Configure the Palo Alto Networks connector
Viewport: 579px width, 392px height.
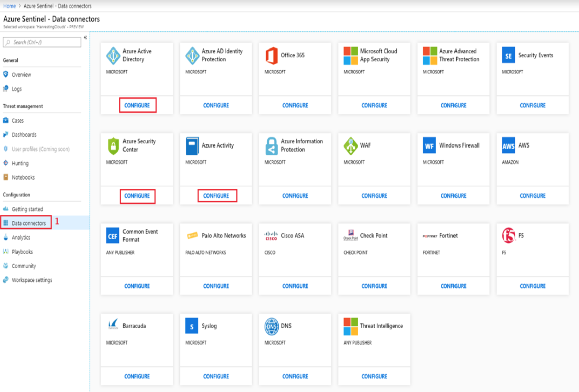point(216,286)
